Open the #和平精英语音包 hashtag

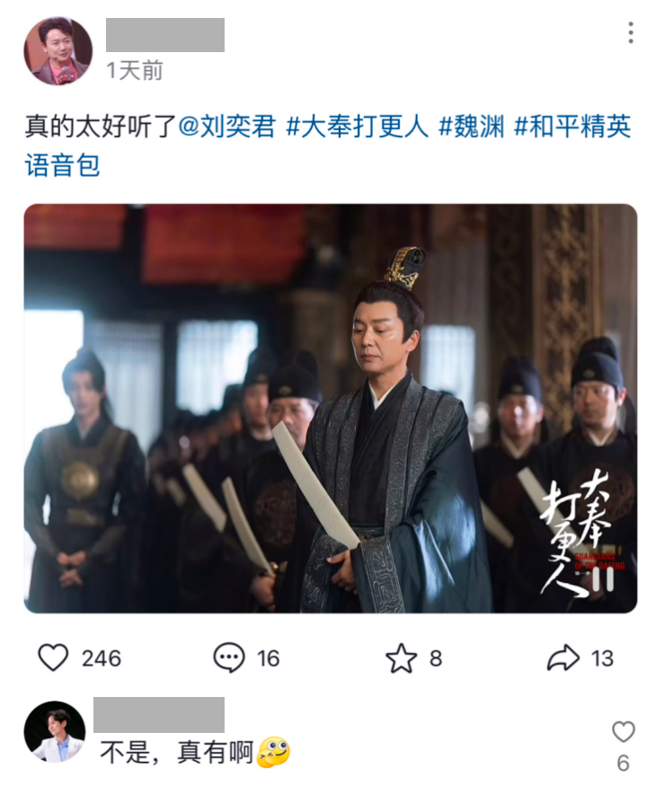click(328, 146)
